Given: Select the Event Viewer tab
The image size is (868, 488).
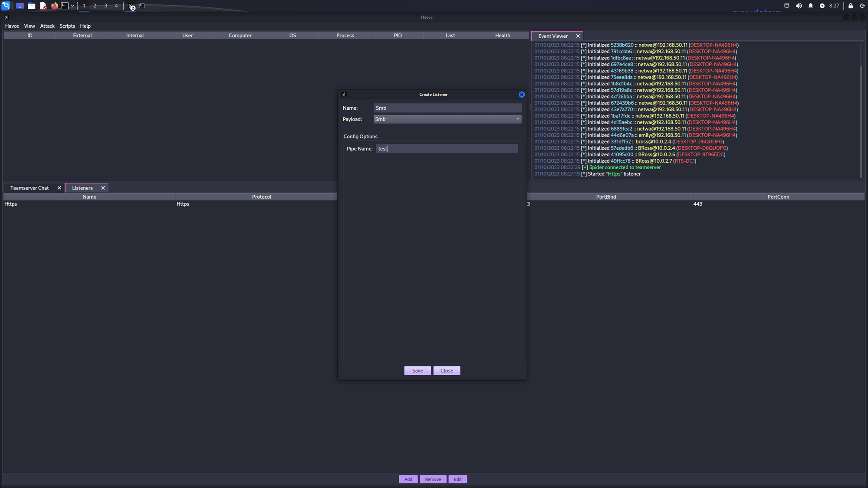Looking at the screenshot, I should [x=553, y=36].
